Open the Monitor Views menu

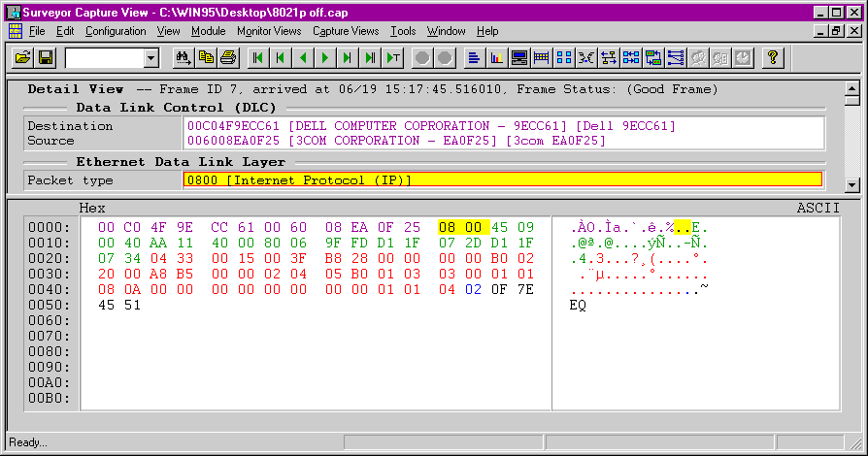269,31
